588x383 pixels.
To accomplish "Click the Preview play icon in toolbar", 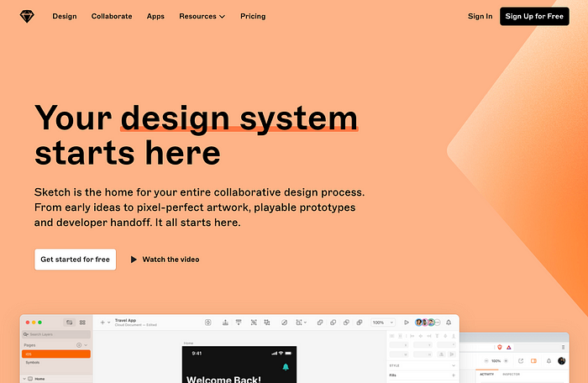I will [x=406, y=323].
